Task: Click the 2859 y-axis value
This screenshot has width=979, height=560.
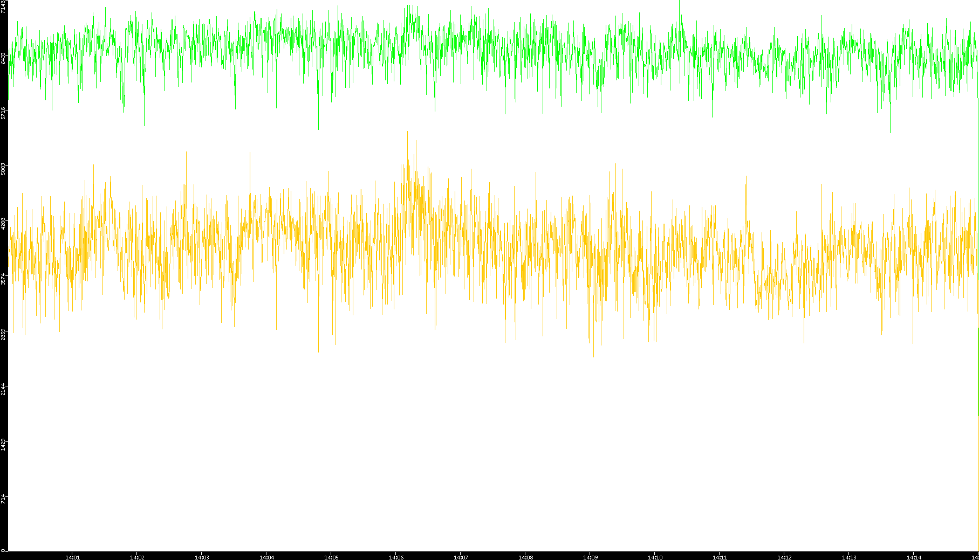Action: 4,335
